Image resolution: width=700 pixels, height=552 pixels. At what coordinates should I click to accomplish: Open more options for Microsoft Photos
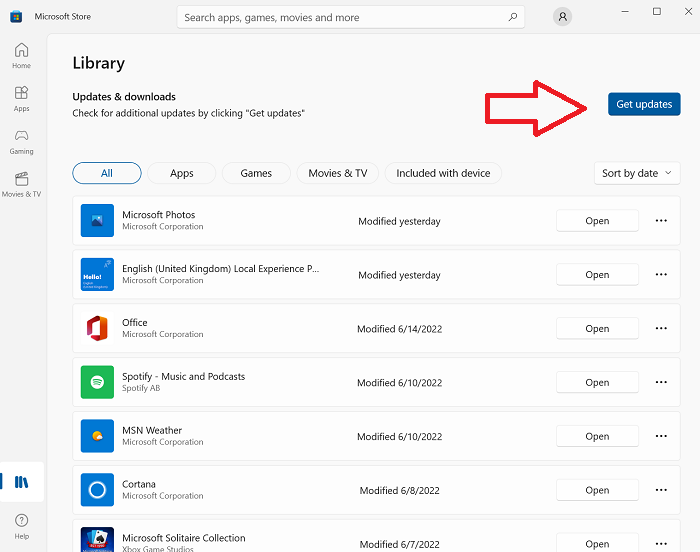coord(661,221)
